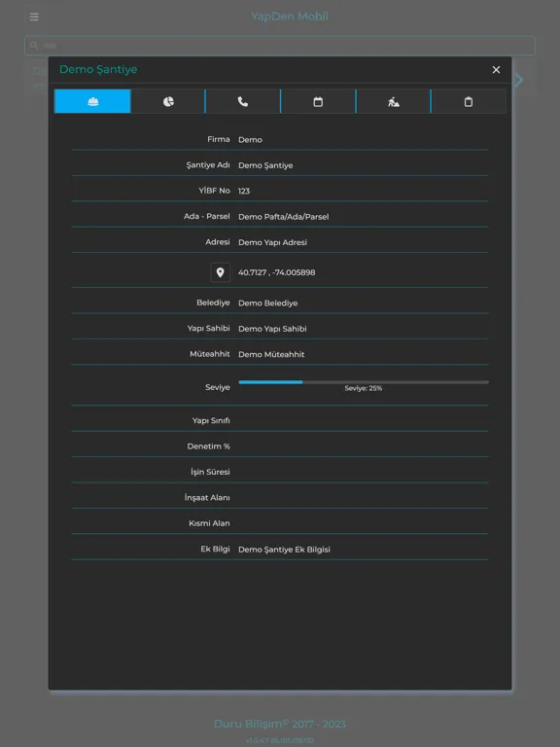Click the map location pin icon
560x747 pixels.
point(221,272)
